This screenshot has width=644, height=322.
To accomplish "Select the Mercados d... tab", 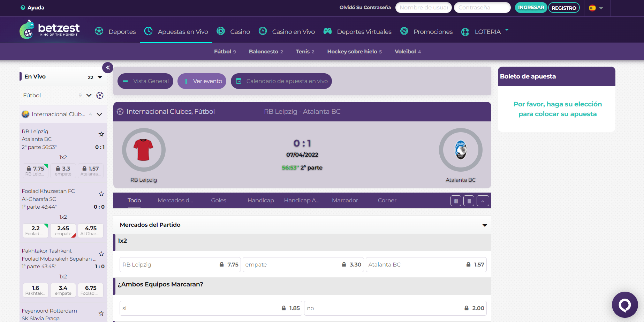I will (175, 200).
